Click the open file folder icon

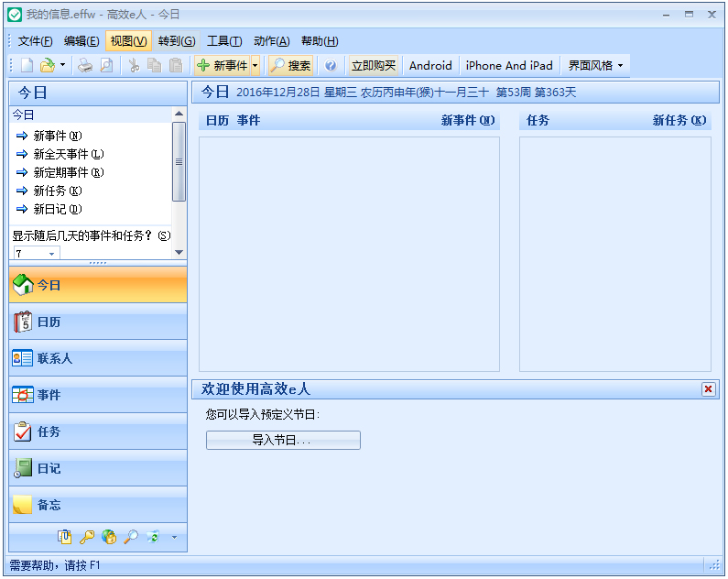pyautogui.click(x=48, y=65)
